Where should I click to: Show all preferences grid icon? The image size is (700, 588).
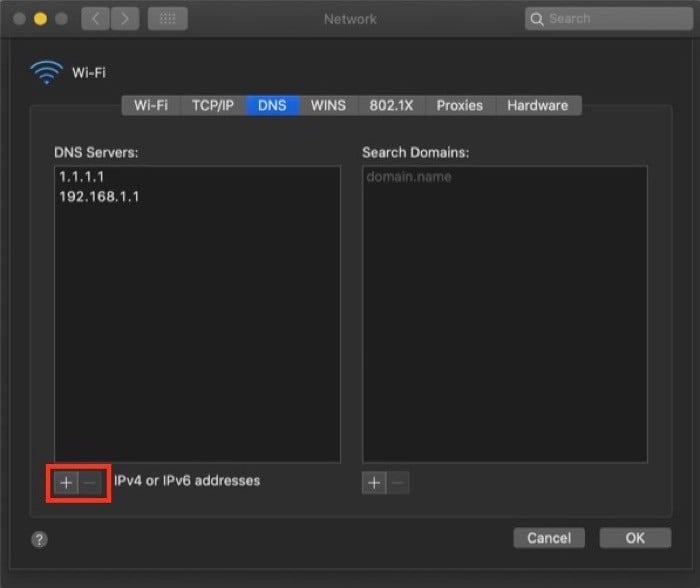tap(167, 18)
